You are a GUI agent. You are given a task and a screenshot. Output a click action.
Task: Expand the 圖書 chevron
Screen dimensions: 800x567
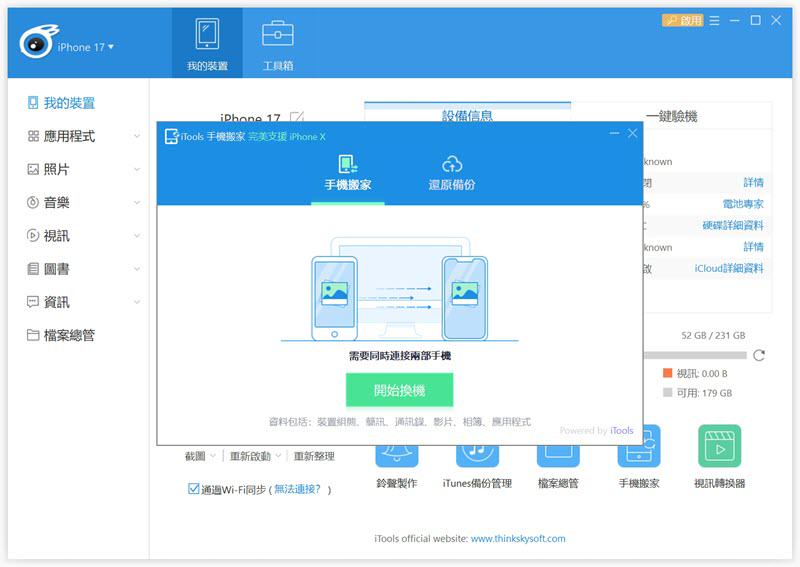click(x=137, y=269)
